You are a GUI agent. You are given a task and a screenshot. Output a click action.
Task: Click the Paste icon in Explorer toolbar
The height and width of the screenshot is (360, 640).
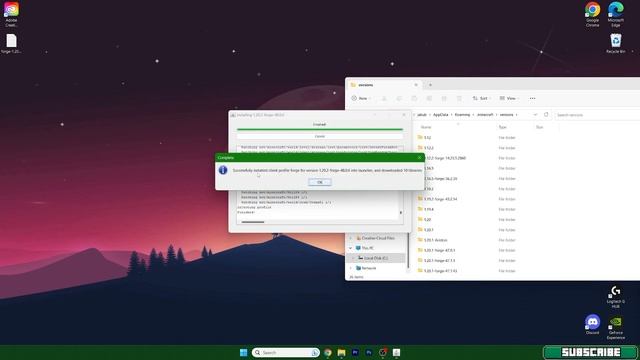click(x=414, y=98)
